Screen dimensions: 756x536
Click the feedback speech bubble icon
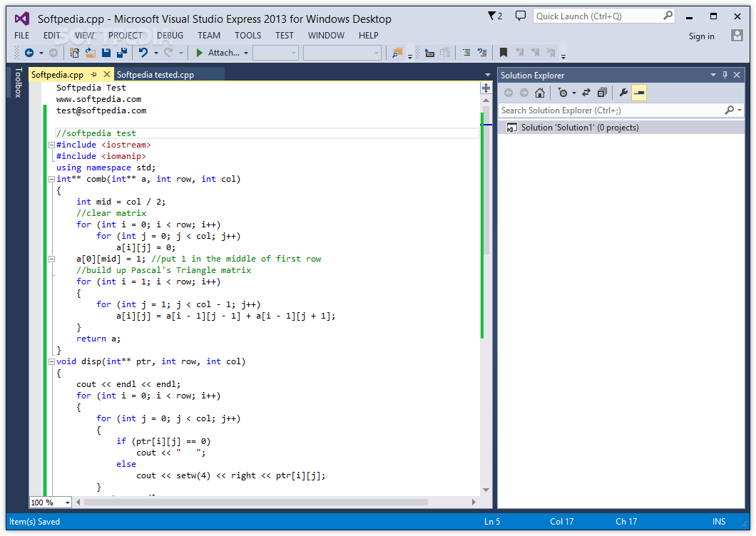520,16
